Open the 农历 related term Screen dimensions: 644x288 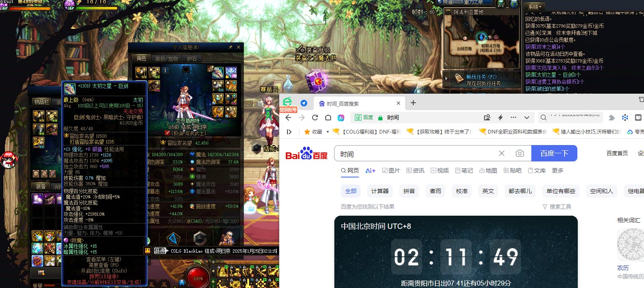[x=623, y=268]
